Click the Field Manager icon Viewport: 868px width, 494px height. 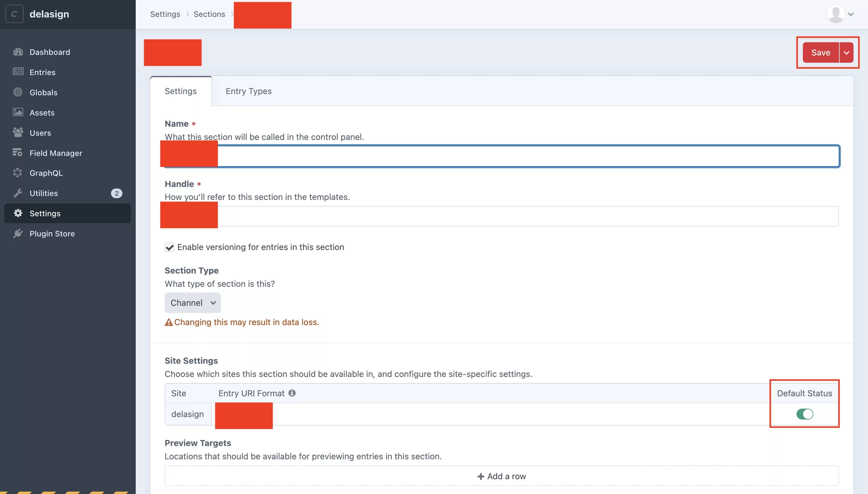17,153
